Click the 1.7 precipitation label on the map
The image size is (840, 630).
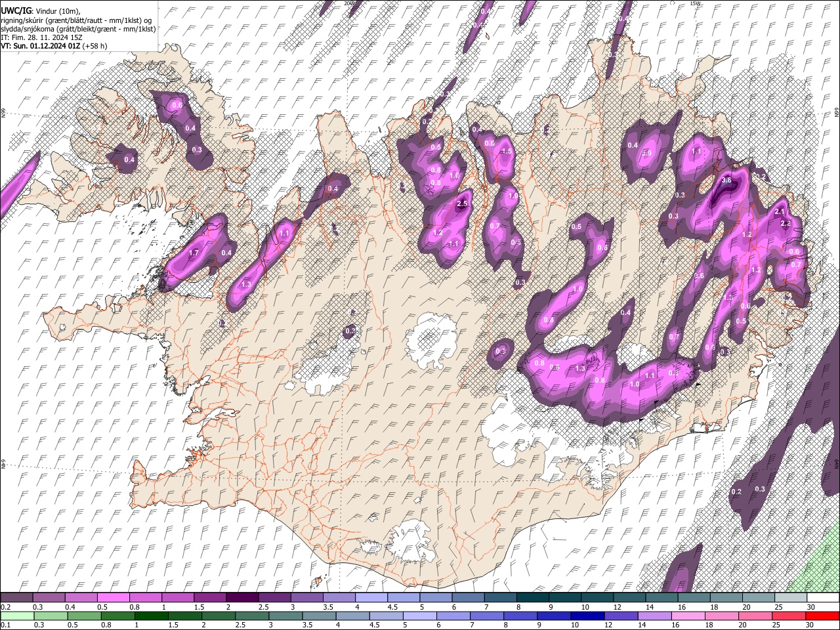click(194, 253)
